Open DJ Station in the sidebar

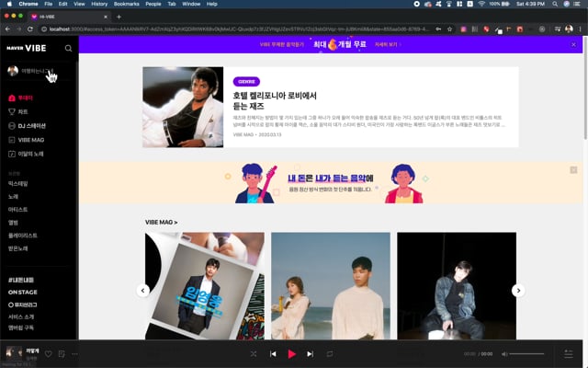tap(27, 126)
